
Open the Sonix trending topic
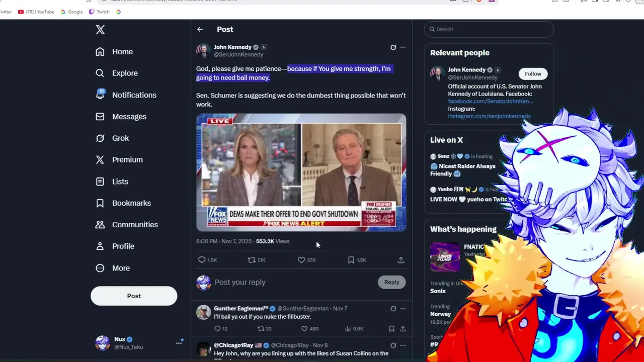click(438, 291)
